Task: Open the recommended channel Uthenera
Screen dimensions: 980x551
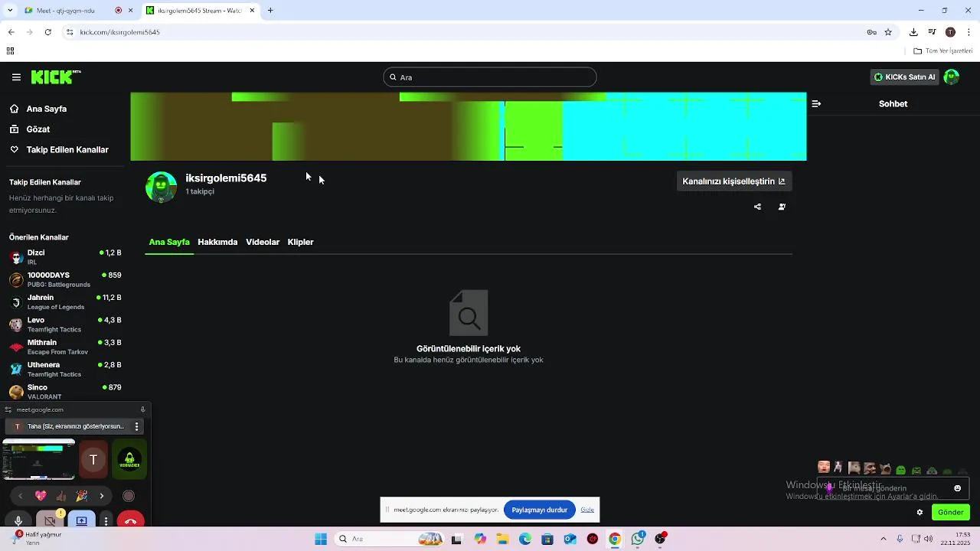Action: click(x=65, y=369)
